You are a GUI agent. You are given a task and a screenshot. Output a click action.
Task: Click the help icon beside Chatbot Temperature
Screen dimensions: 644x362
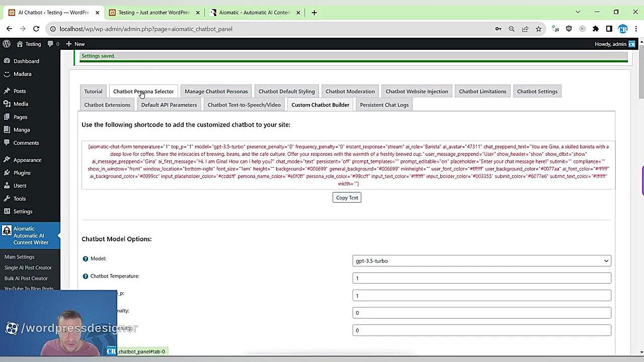click(x=85, y=277)
